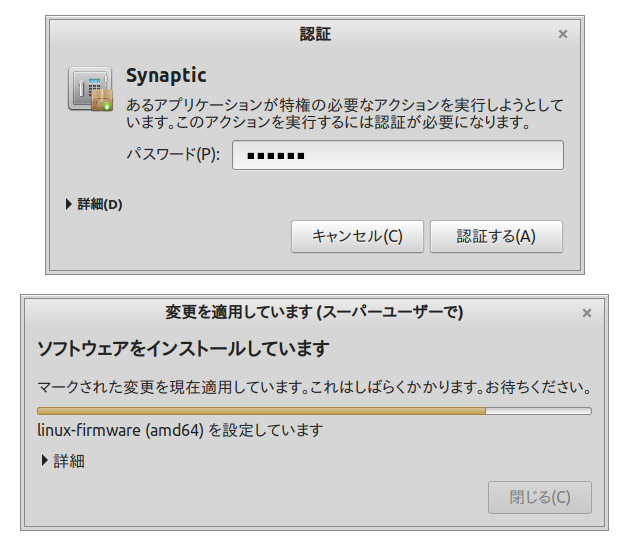Image resolution: width=630 pixels, height=545 pixels.
Task: Click the Synaptic authentication keypad icon
Action: [87, 87]
